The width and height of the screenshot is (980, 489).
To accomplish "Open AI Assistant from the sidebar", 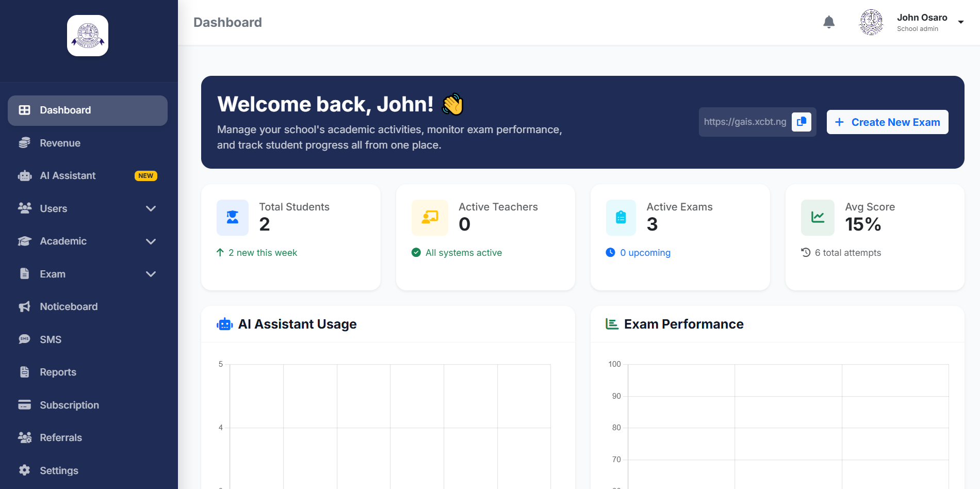I will coord(88,176).
